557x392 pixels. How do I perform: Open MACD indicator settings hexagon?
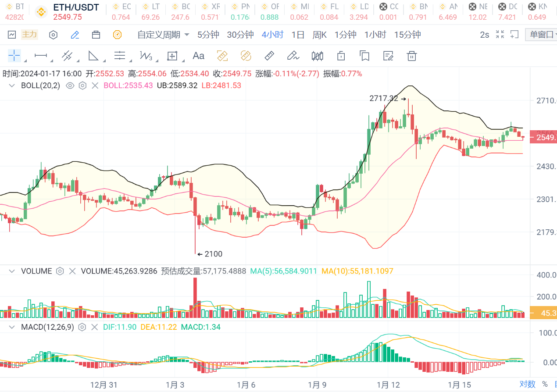click(82, 327)
